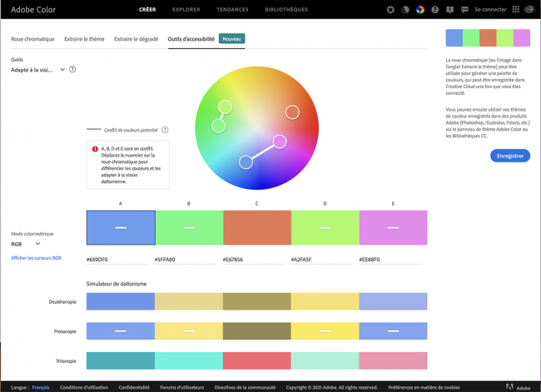
Task: Select color swatch C orange
Action: tap(257, 228)
